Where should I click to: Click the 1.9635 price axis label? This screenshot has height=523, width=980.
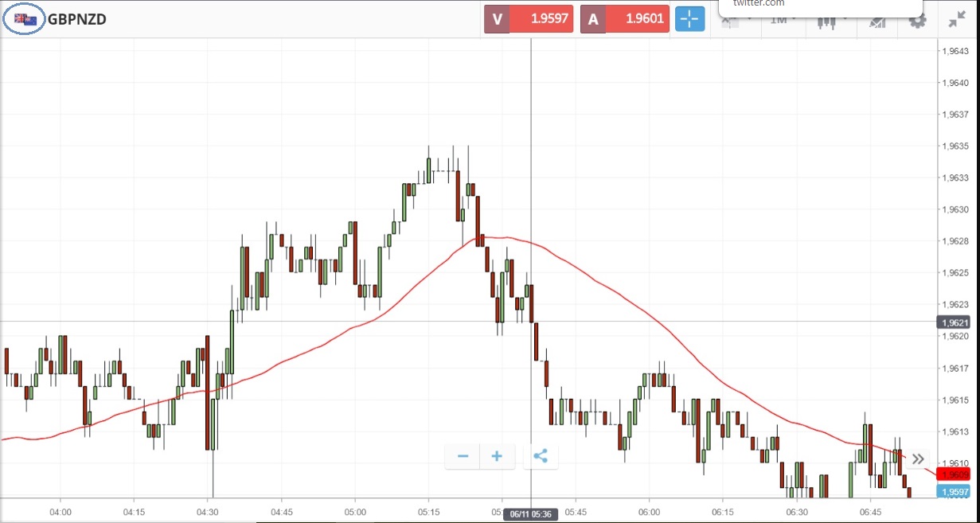click(955, 146)
